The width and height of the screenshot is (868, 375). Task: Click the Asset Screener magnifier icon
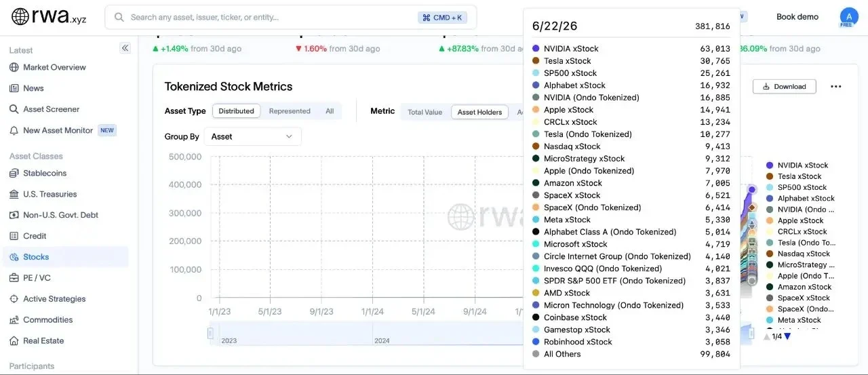coord(14,109)
